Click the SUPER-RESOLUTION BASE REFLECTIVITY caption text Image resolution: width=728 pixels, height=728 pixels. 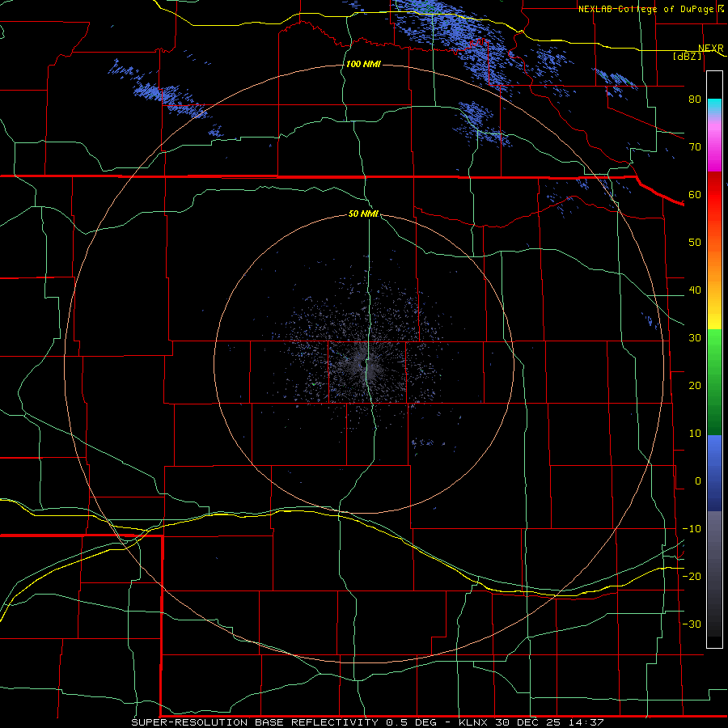255,722
